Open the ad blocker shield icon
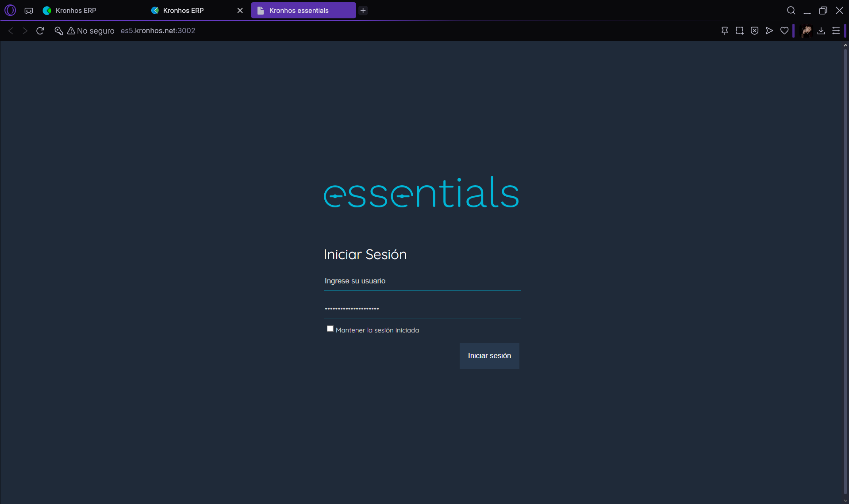The width and height of the screenshot is (849, 504). coord(754,31)
